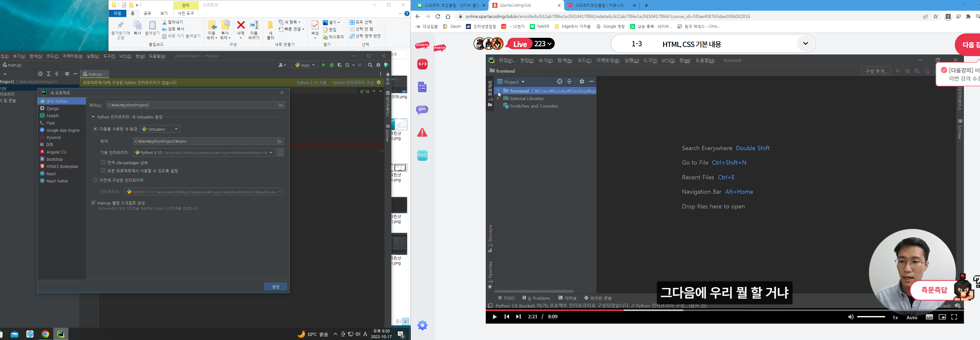Screen dimensions: 980x340
Task: Click the green Run button in PyCharm toolbar
Action: 324,65
